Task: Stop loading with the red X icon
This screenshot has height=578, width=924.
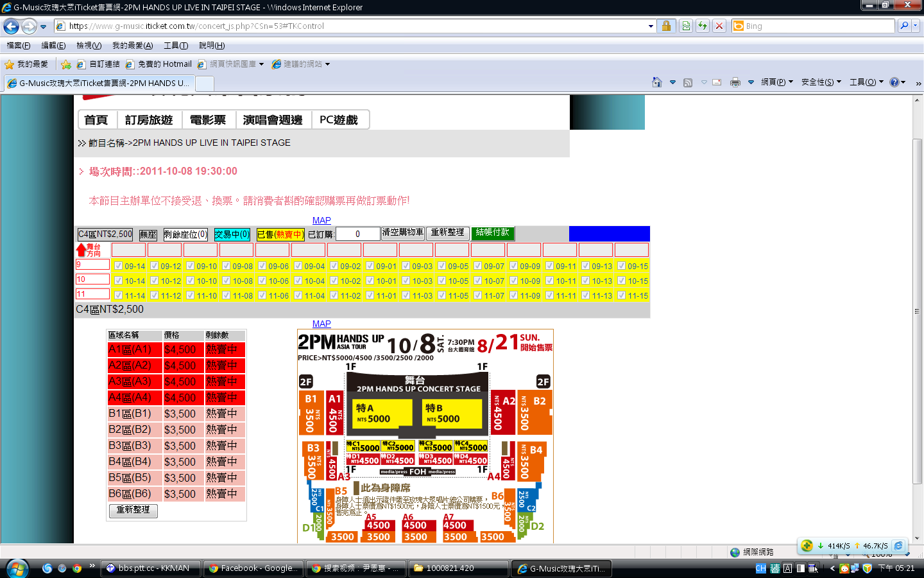Action: [x=719, y=26]
